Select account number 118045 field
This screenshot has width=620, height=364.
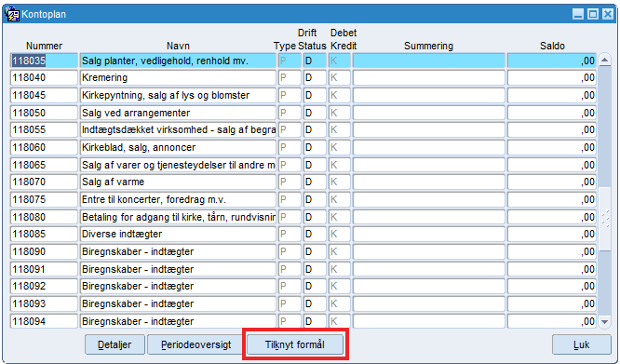pos(44,95)
